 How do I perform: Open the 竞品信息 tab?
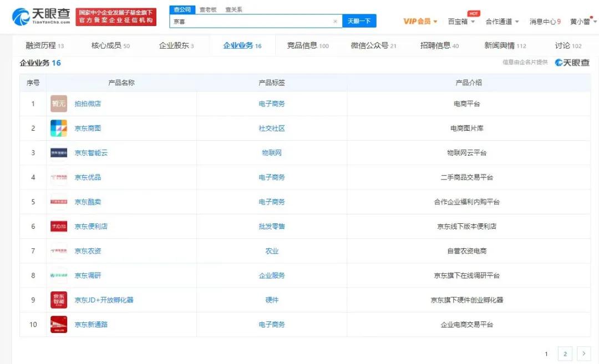tap(307, 45)
